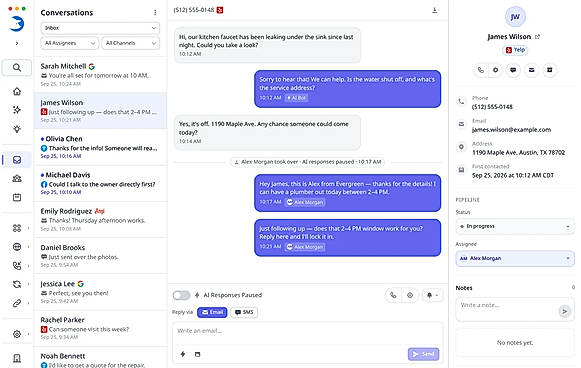Open Michael Davis conversation

pos(100,183)
